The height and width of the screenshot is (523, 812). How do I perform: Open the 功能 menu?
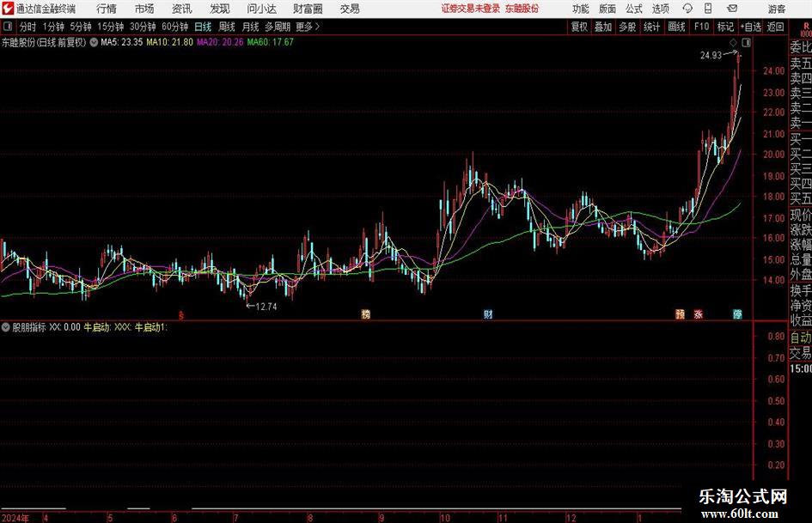[x=581, y=9]
